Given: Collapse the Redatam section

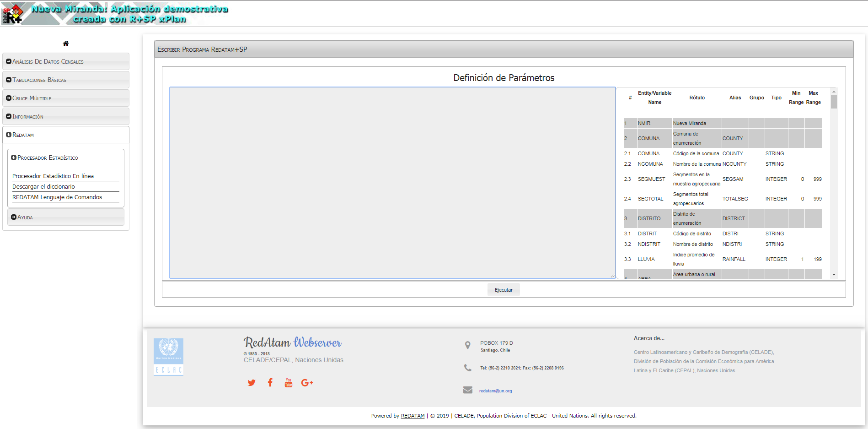Looking at the screenshot, I should click(66, 135).
